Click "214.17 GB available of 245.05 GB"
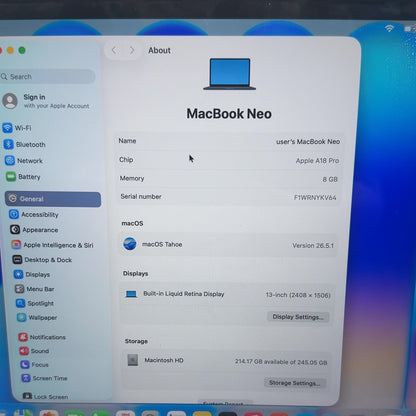Image resolution: width=416 pixels, height=416 pixels. 281,362
